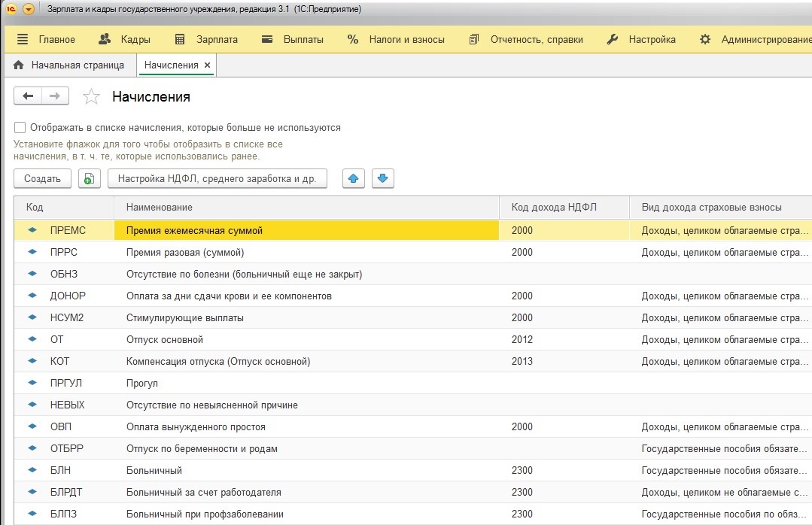Open the Зарплата section
The height and width of the screenshot is (525, 812).
point(217,39)
